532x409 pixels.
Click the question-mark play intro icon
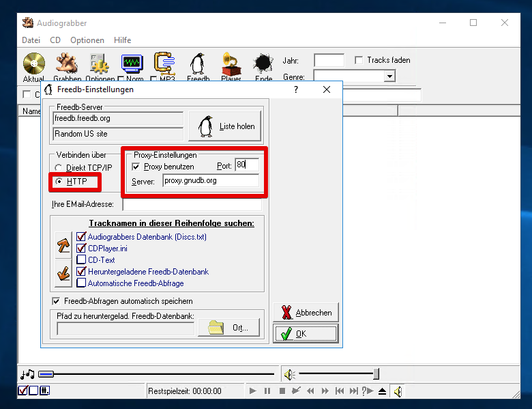pos(368,391)
